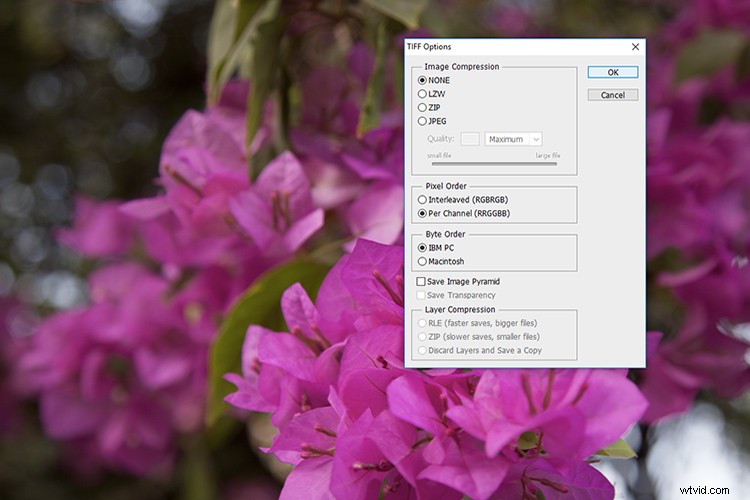Select RLE layer compression option
This screenshot has height=500, width=750.
coord(422,323)
